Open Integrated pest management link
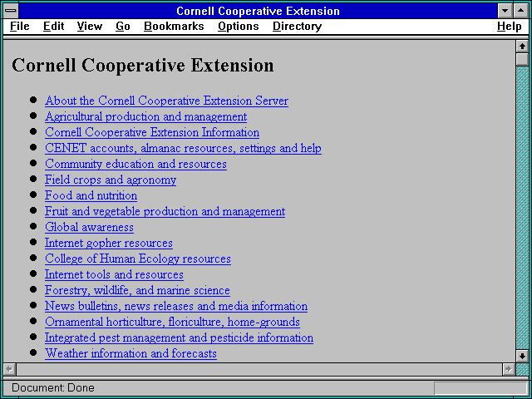This screenshot has width=532, height=399. (180, 337)
